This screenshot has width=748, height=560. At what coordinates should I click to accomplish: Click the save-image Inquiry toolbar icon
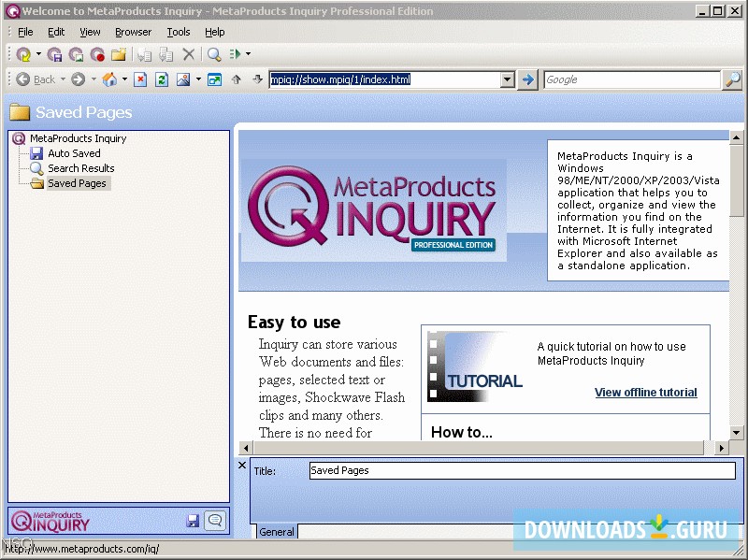77,54
